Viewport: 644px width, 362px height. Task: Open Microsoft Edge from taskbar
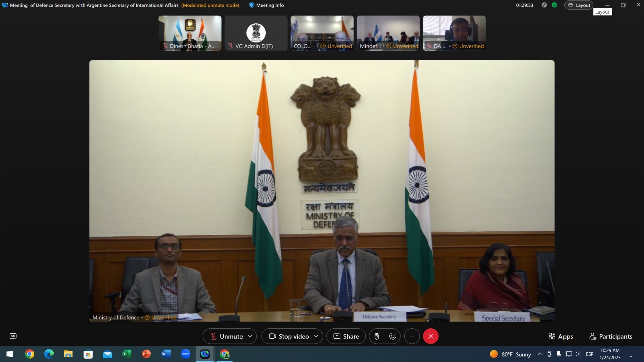(x=49, y=354)
